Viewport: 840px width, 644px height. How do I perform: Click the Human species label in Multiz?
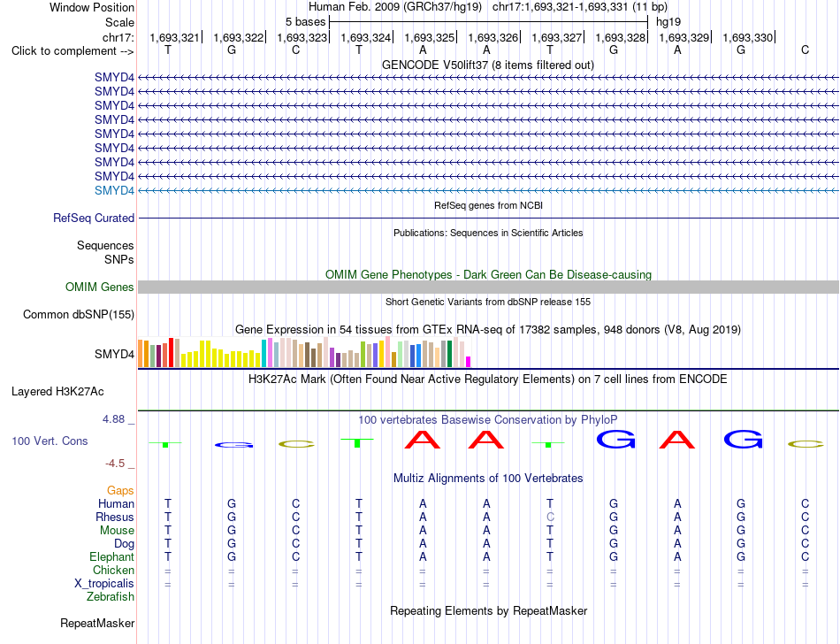click(116, 503)
